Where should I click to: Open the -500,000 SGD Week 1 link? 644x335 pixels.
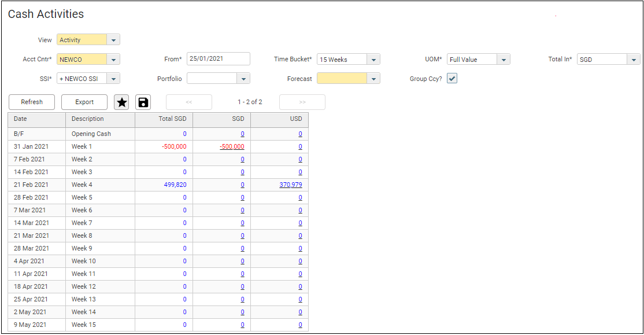coord(232,147)
